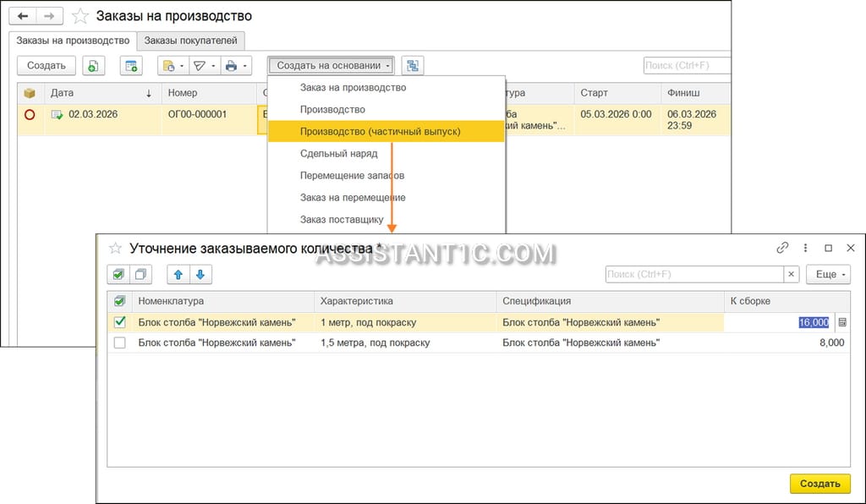The image size is (866, 504).
Task: Open the printer dropdown in the orders toolbar
Action: [x=237, y=66]
